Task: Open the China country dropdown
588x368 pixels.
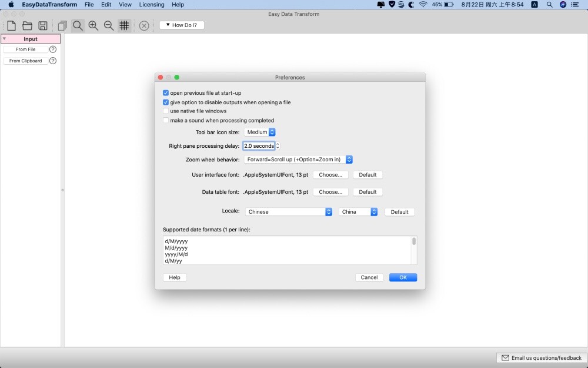Action: click(x=358, y=212)
